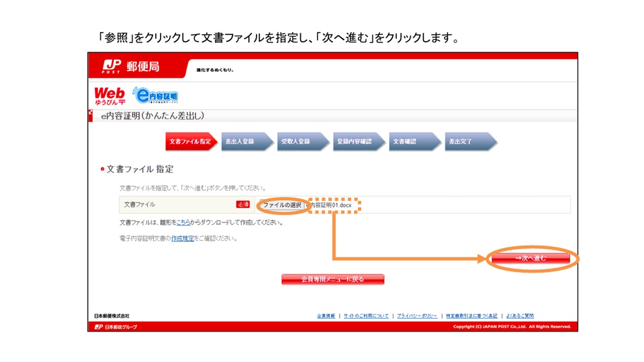
Task: Open the こちら template download link
Action: 182,223
